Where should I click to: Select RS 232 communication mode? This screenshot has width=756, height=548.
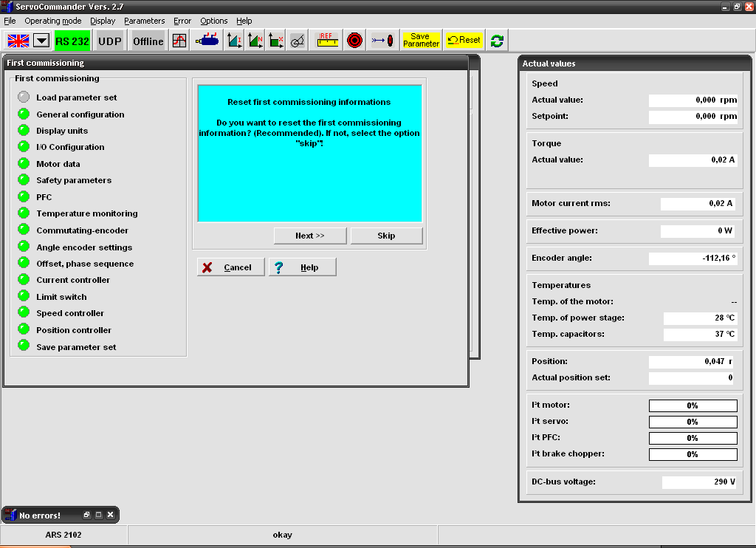point(72,41)
